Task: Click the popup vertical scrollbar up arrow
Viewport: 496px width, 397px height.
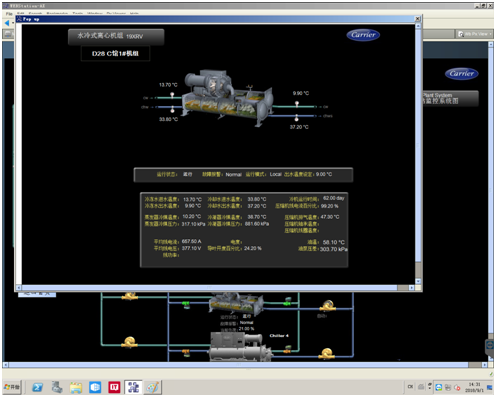Action: pos(418,26)
